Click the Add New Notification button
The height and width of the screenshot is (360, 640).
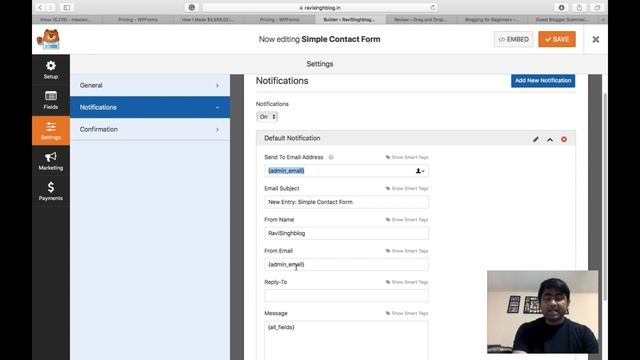point(543,80)
